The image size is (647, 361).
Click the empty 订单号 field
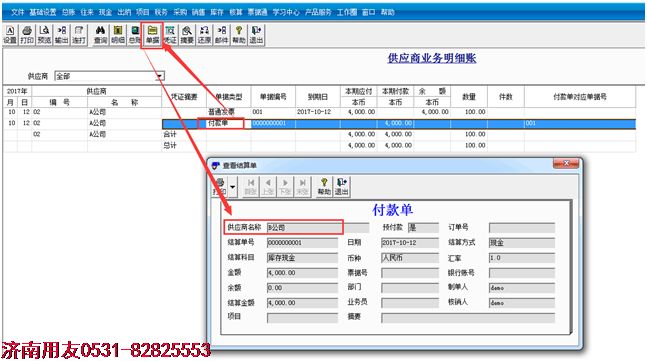[x=522, y=227]
